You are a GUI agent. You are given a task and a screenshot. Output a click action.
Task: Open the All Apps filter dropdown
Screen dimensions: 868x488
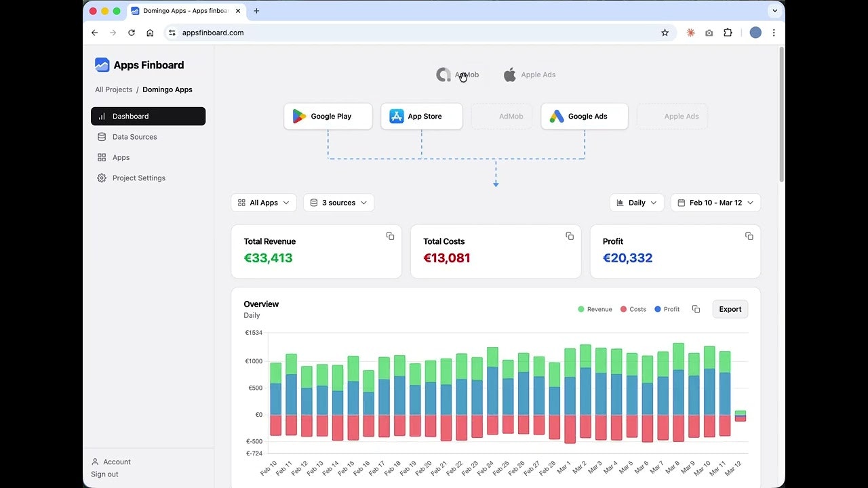pyautogui.click(x=264, y=203)
